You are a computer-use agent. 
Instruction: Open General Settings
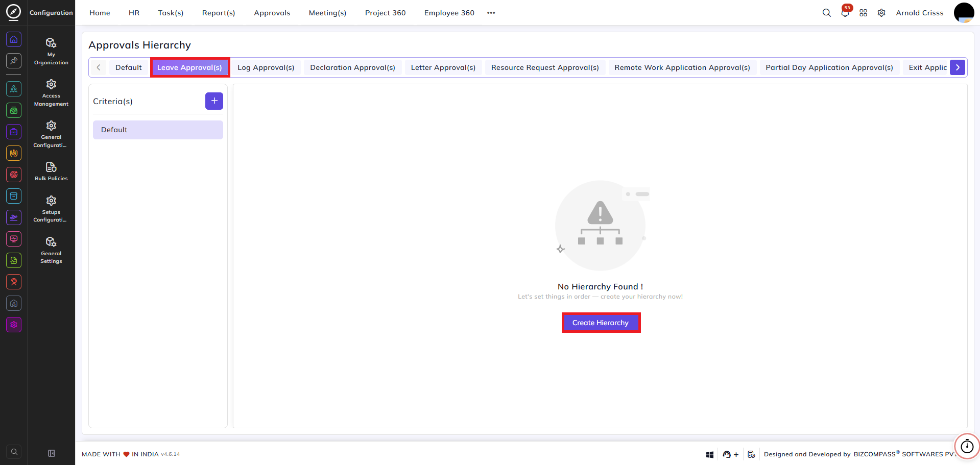pos(51,250)
